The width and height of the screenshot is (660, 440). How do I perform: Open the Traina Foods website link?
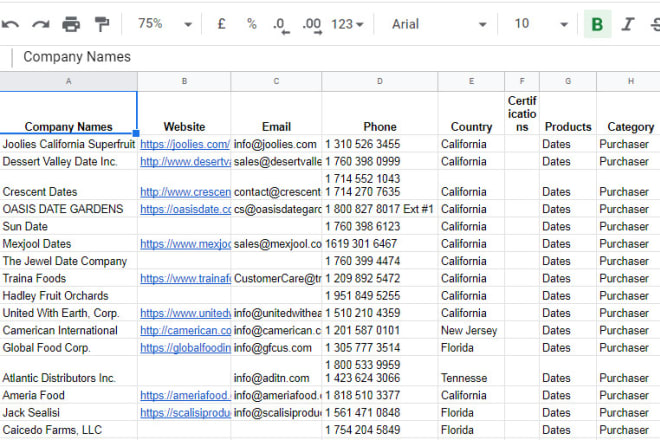185,278
